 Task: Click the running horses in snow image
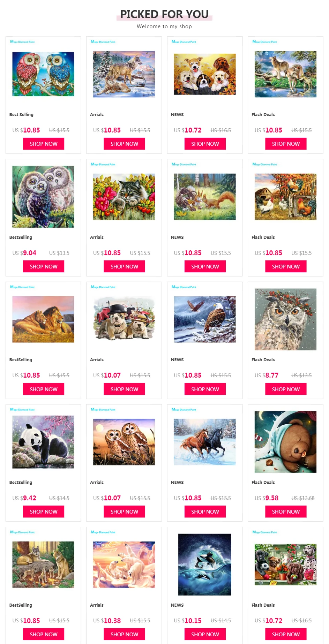tap(205, 442)
